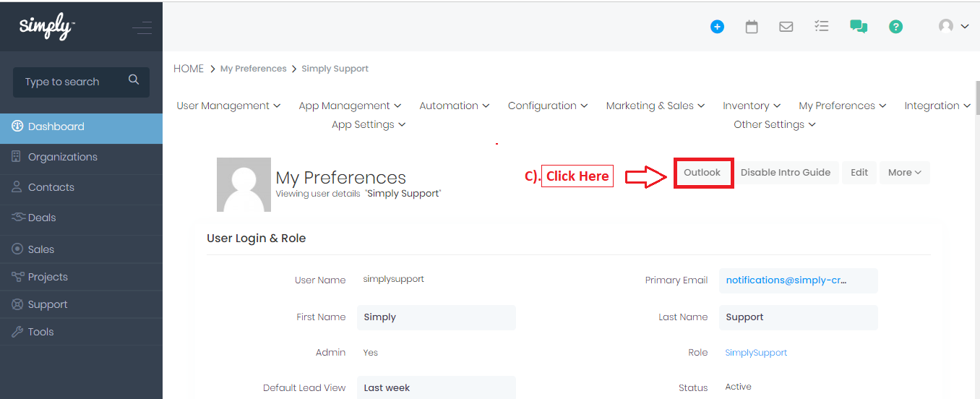Click the search magnifier icon
Screen dimensions: 980x399
[x=134, y=80]
